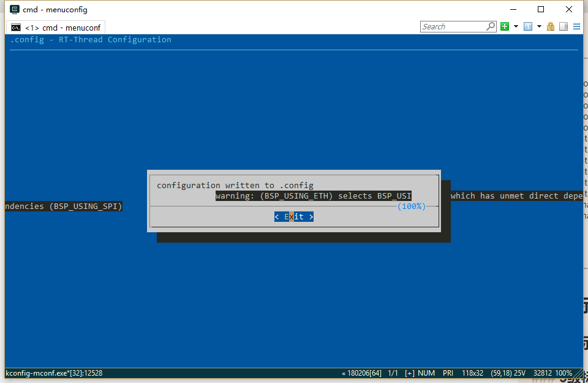Click the active console number 1 icon

click(527, 26)
